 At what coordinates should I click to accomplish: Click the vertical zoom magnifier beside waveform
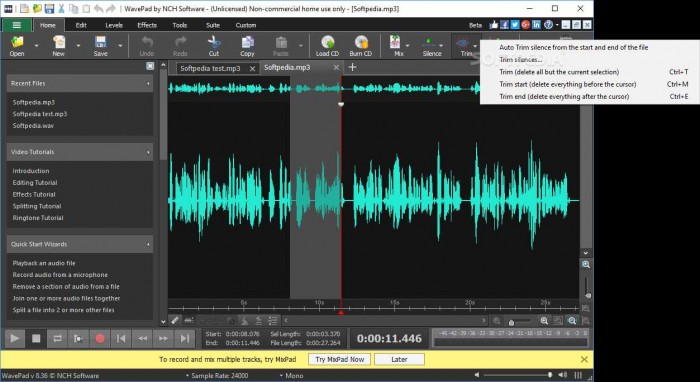point(586,265)
